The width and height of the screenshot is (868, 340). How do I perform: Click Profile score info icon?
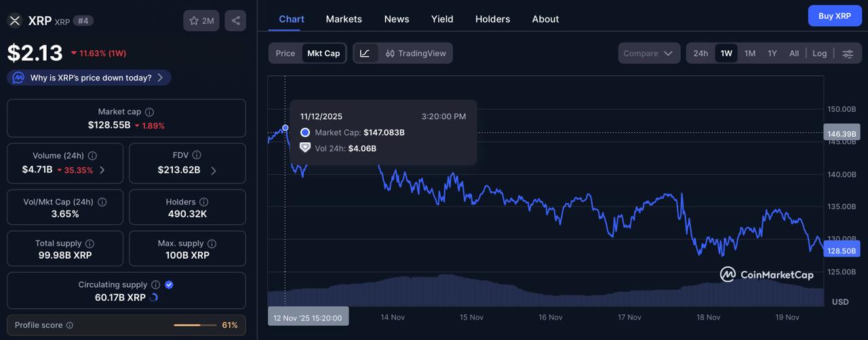[x=70, y=325]
